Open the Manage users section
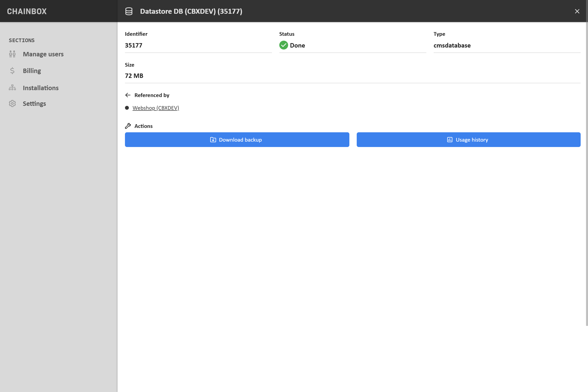The height and width of the screenshot is (392, 588). click(x=43, y=54)
